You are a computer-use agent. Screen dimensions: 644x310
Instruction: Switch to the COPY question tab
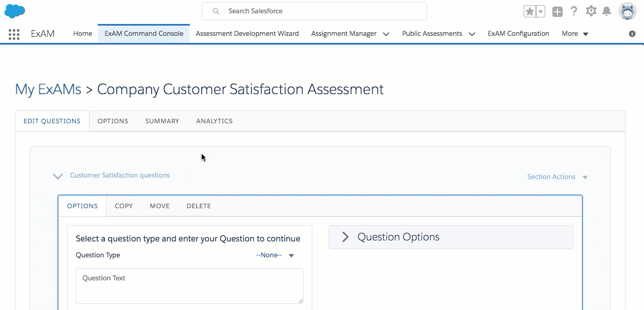124,206
